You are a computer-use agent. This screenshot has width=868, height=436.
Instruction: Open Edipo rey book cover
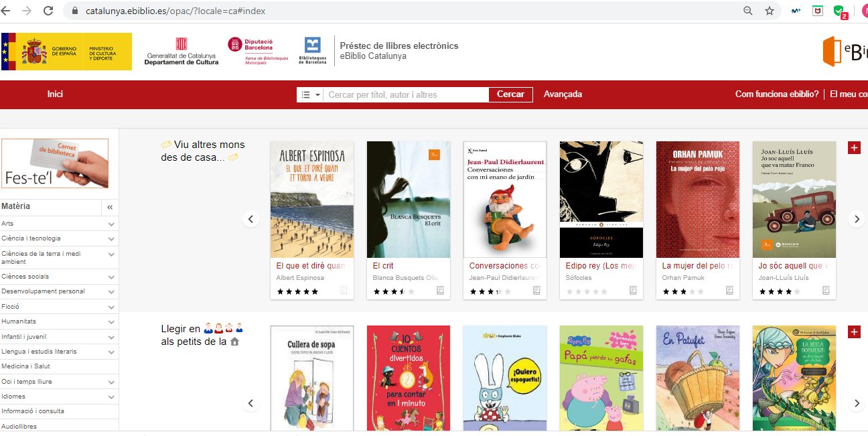[601, 200]
